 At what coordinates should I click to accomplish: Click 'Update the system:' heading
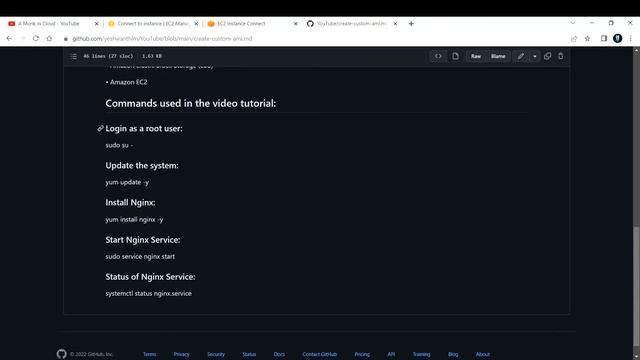coord(142,165)
